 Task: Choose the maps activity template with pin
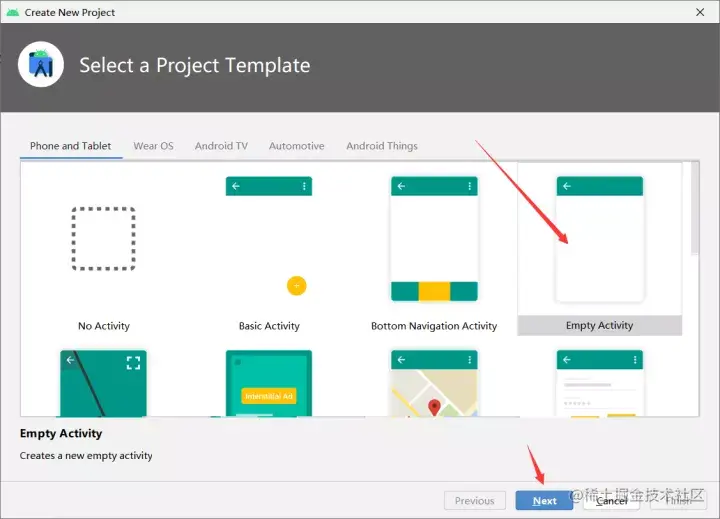[434, 384]
